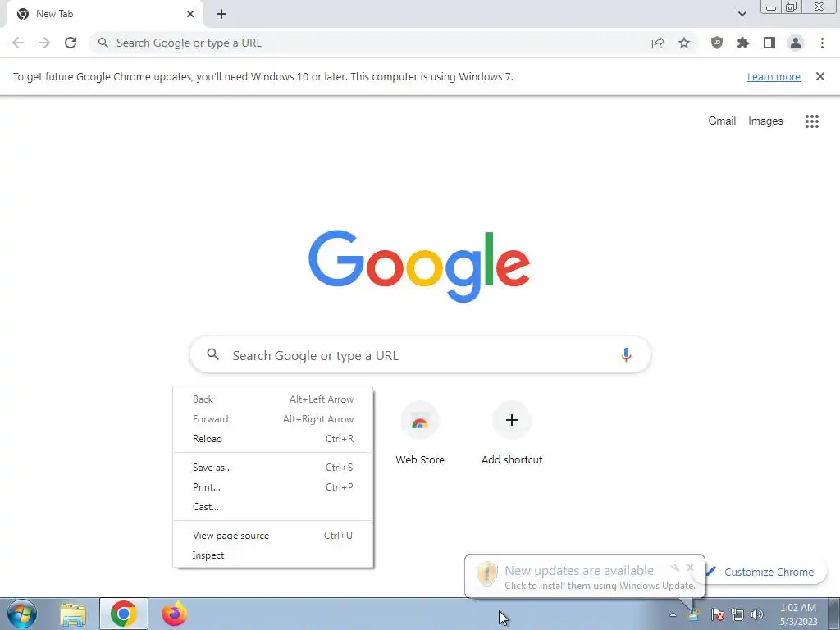The height and width of the screenshot is (630, 840).
Task: Launch Firefox from taskbar
Action: coord(175,614)
